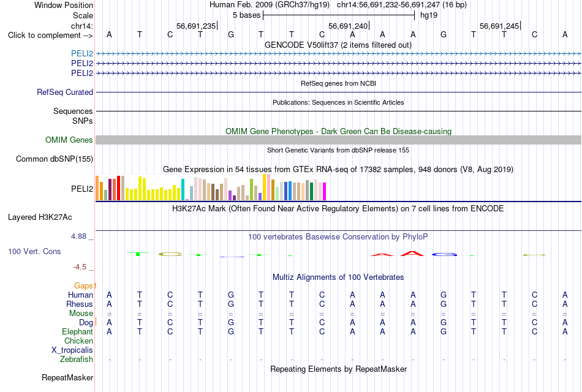The image size is (582, 392).
Task: Select the Human alignment row label
Action: (x=80, y=295)
